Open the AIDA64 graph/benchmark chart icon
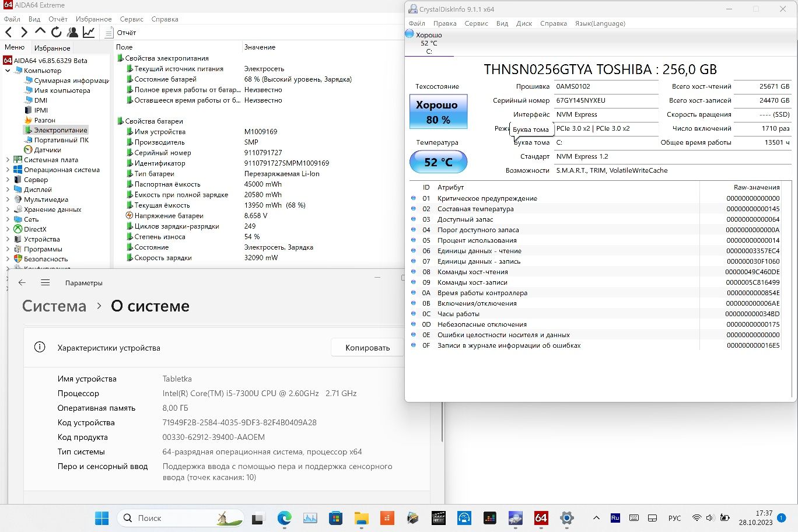798x532 pixels. pyautogui.click(x=89, y=33)
